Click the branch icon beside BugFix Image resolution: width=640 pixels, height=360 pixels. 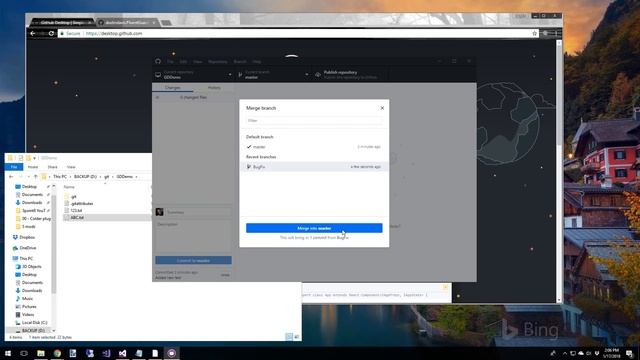coord(249,167)
